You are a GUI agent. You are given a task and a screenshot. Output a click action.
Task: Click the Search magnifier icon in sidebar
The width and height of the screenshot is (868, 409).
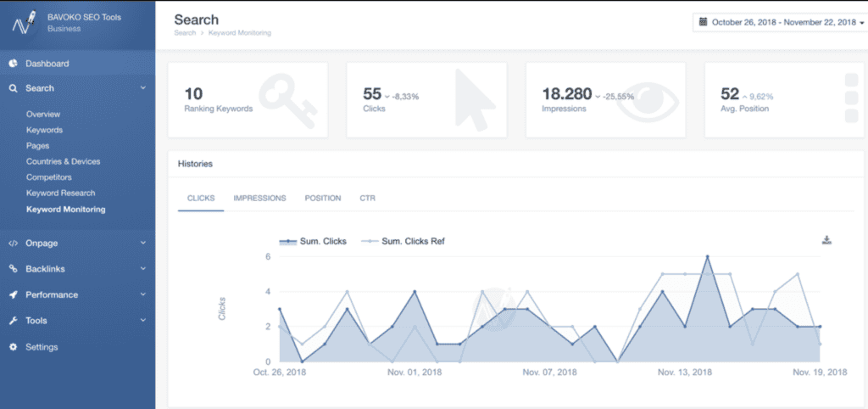14,88
